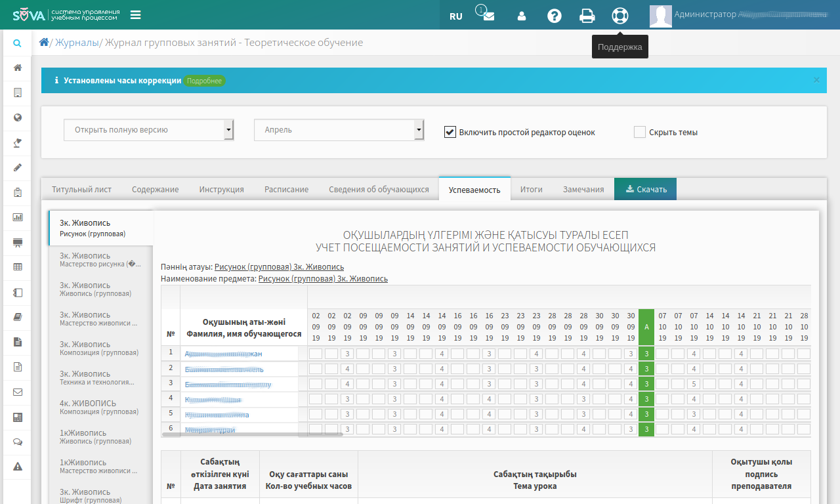Select 3к. Живопись Шрифт (групповая) subject
The image size is (840, 504).
coord(101,495)
